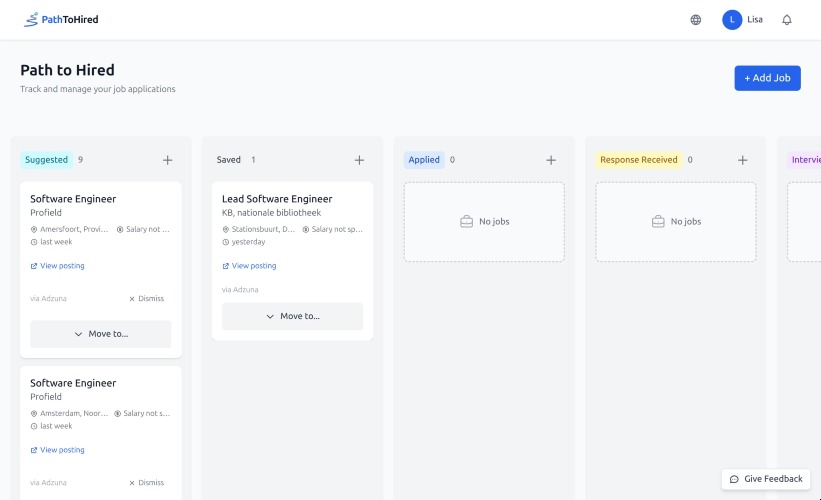
Task: Open the Lead Software Engineer job card title
Action: coord(277,199)
